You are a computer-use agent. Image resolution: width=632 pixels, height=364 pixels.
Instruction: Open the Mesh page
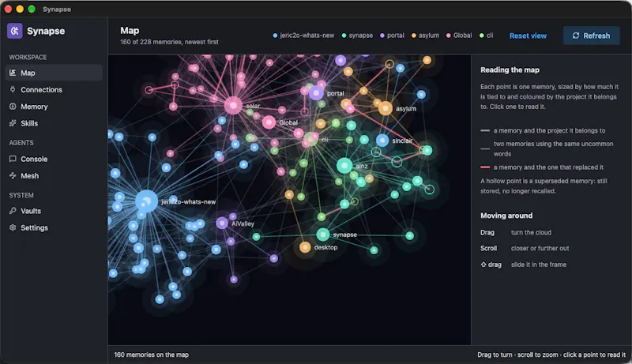coord(54,176)
